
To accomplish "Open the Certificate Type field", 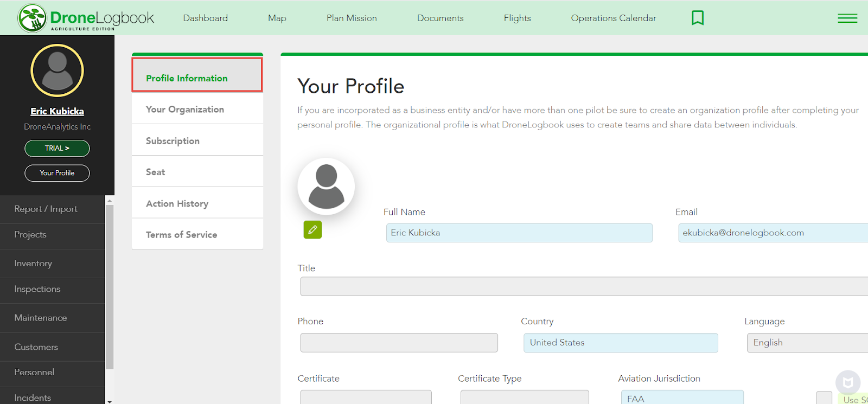I will (525, 397).
